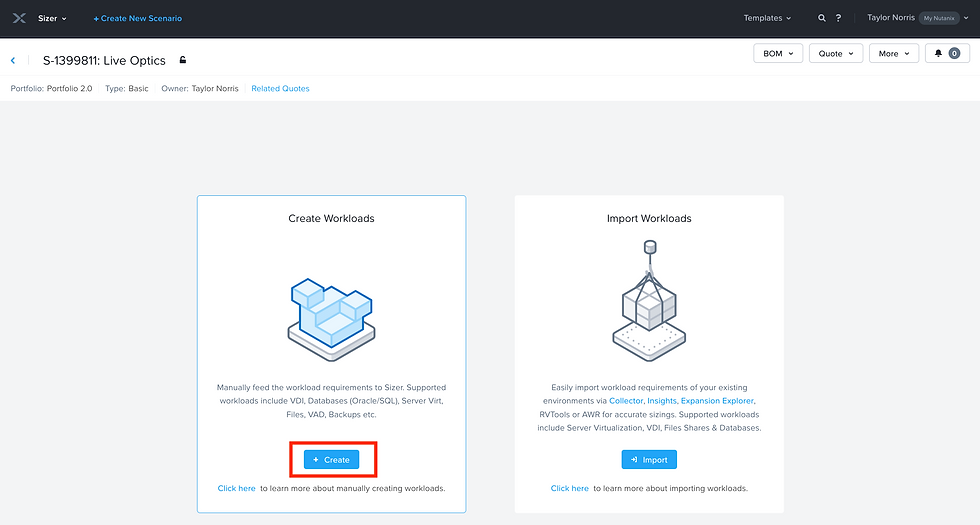The width and height of the screenshot is (980, 525).
Task: Click the unlocked padlock icon next to scenario name
Action: click(182, 60)
